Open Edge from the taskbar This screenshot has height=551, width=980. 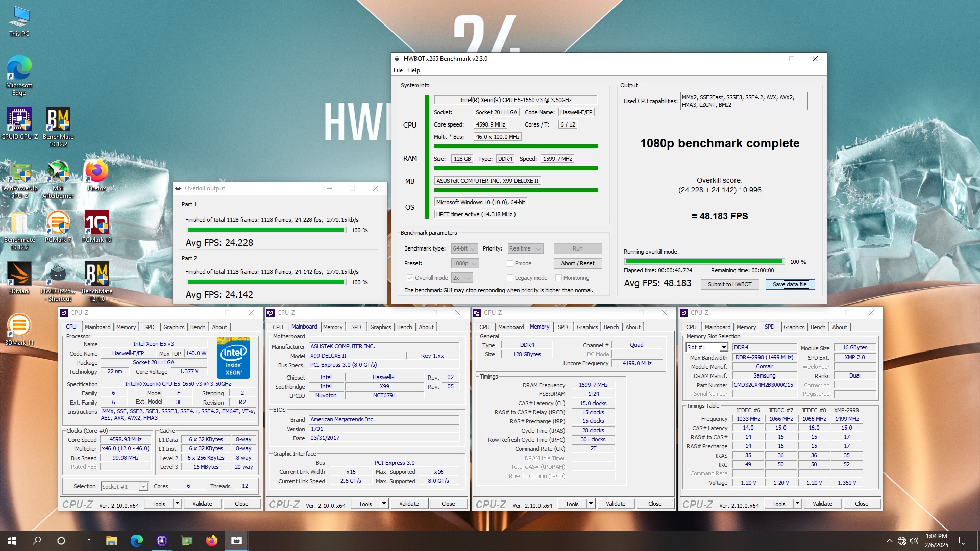[x=136, y=541]
